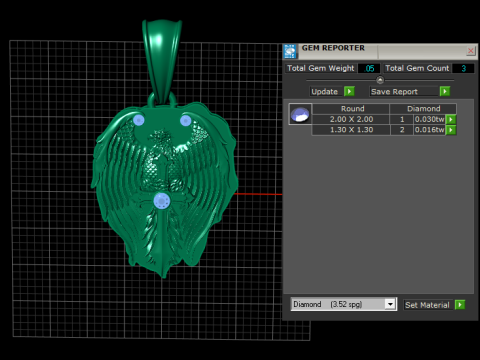This screenshot has height=360, width=480.
Task: Click the green arrow next to Update
Action: [x=349, y=91]
